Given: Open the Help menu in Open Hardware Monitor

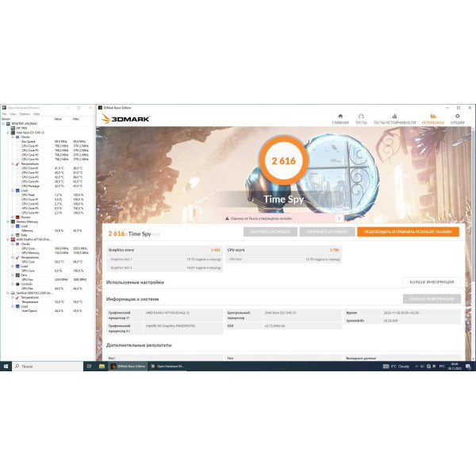Looking at the screenshot, I should pos(36,114).
